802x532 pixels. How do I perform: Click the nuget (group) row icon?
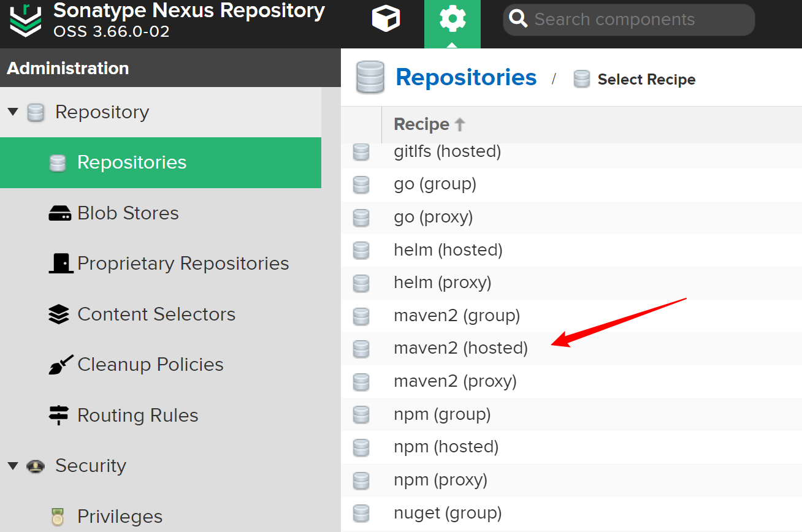(x=362, y=513)
